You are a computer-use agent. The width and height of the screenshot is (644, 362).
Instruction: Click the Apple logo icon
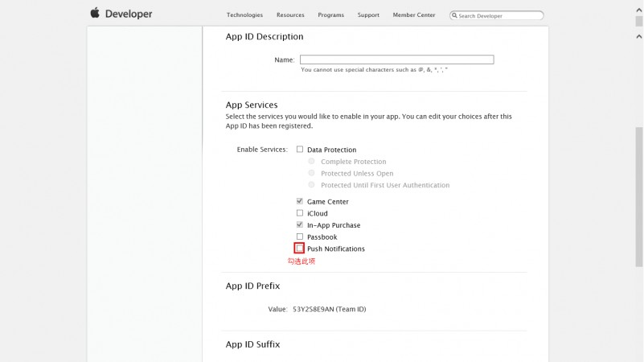(x=95, y=13)
